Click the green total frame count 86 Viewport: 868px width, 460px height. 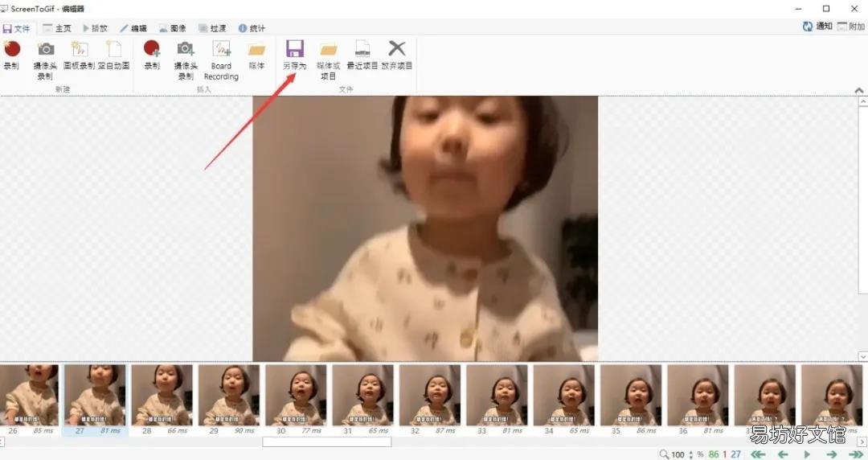(714, 454)
